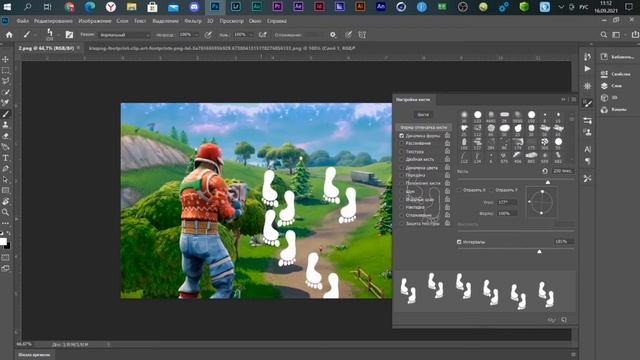Viewport: 640px width, 360px height.
Task: Check the Отразить Y option
Action: 491,190
